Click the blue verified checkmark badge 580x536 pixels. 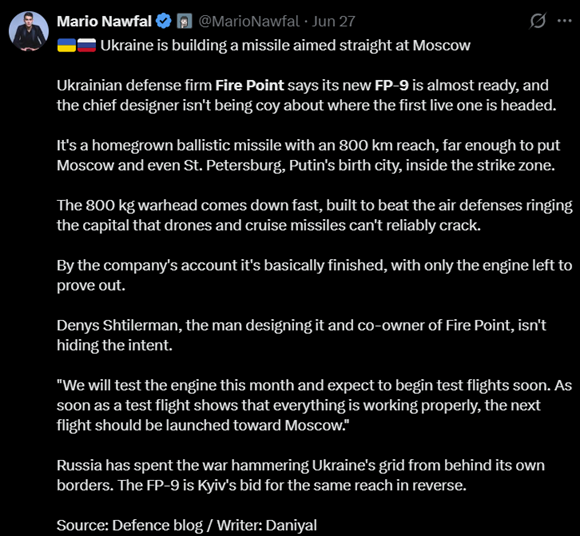click(163, 21)
